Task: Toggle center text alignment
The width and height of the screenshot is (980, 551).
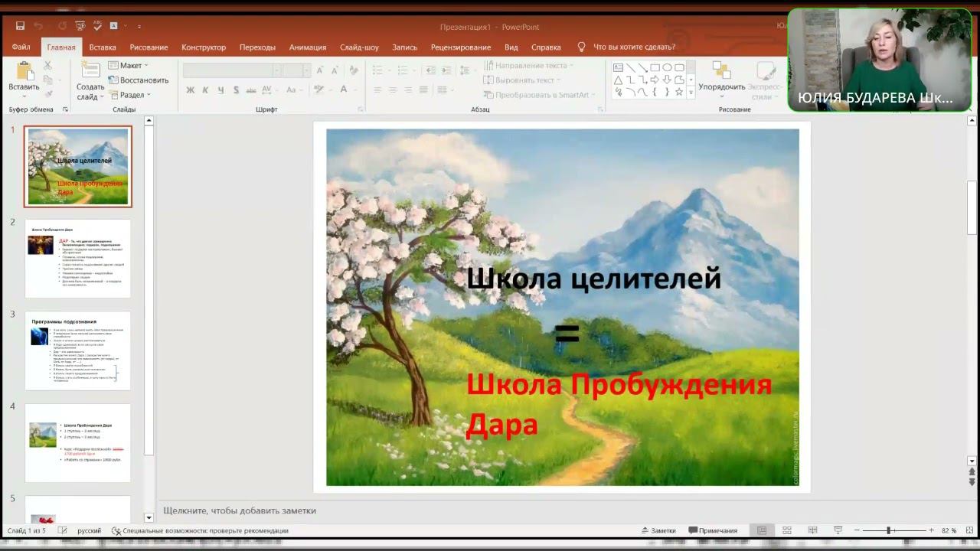Action: pos(393,90)
